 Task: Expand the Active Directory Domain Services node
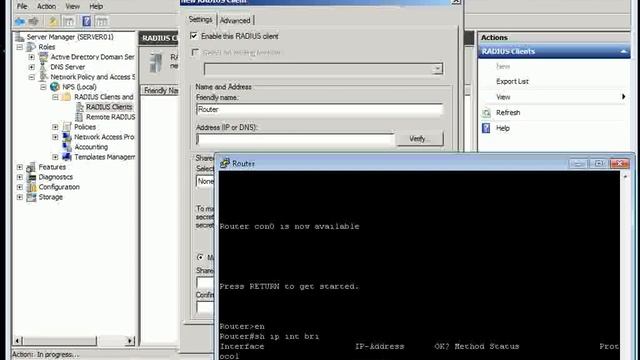[31, 57]
